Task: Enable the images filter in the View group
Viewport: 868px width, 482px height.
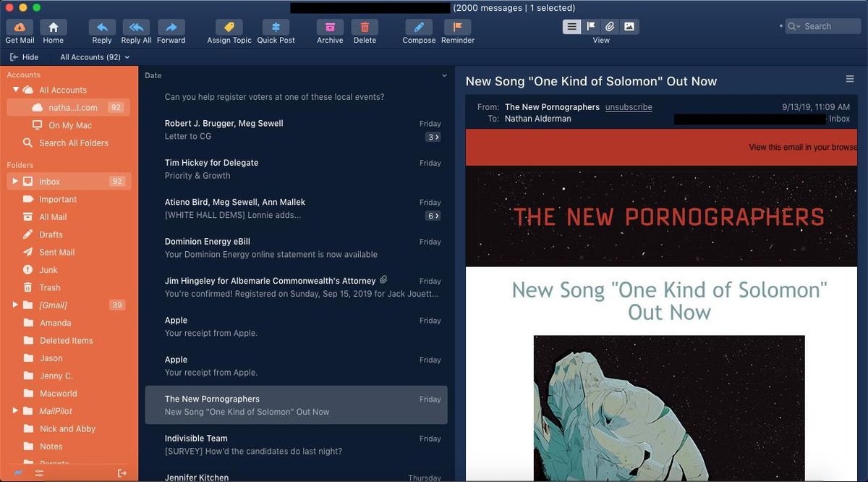Action: click(x=629, y=26)
